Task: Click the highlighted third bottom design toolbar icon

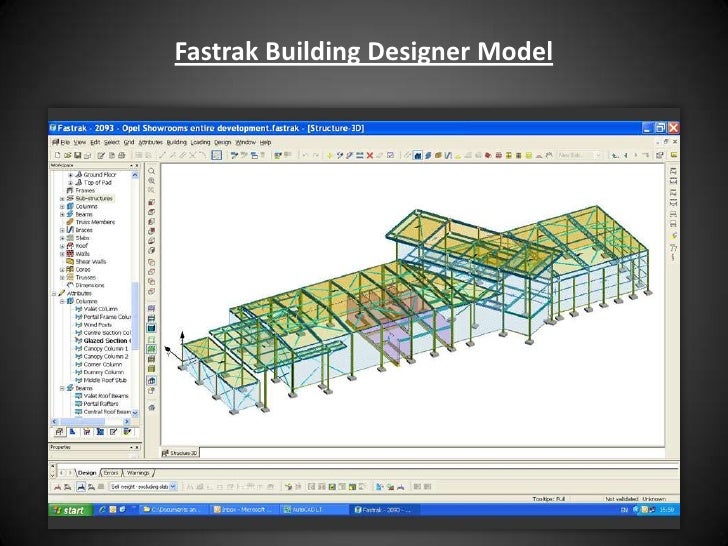Action: click(81, 487)
